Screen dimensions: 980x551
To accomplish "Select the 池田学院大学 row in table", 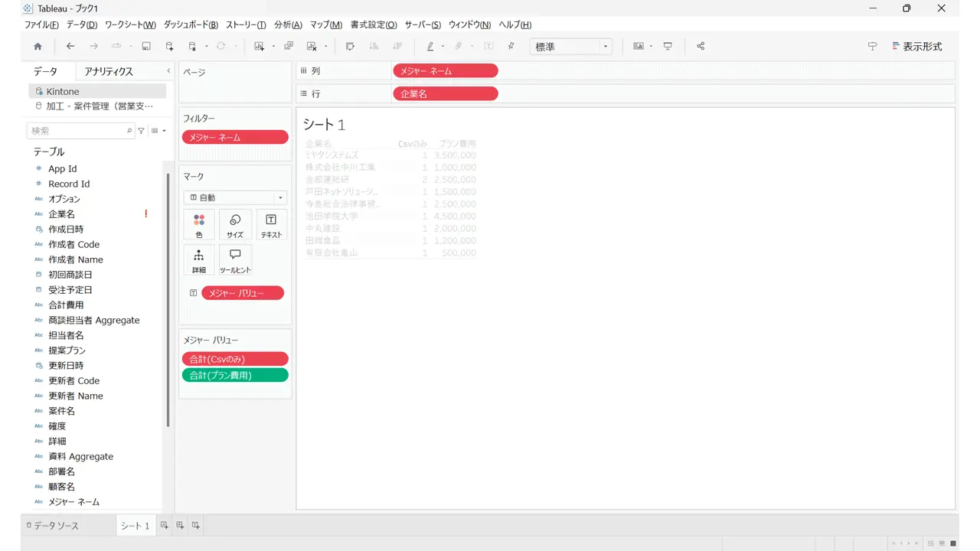I will pos(390,216).
